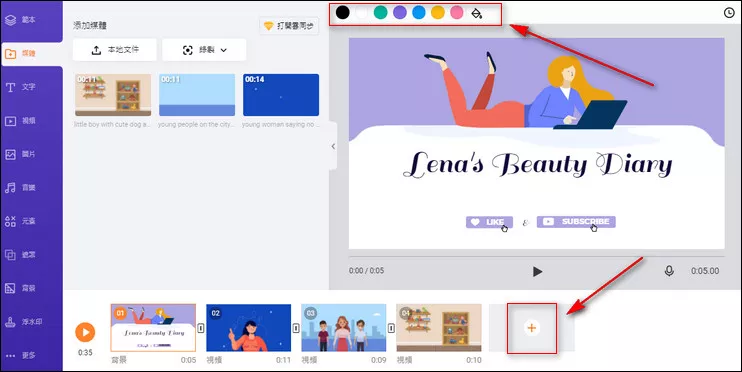Click the preview progress bar under the canvas
The image size is (742, 372).
pyautogui.click(x=537, y=257)
